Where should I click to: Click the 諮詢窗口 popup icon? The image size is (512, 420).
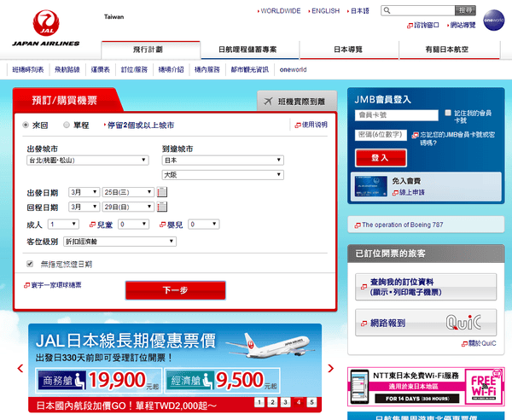[x=410, y=26]
